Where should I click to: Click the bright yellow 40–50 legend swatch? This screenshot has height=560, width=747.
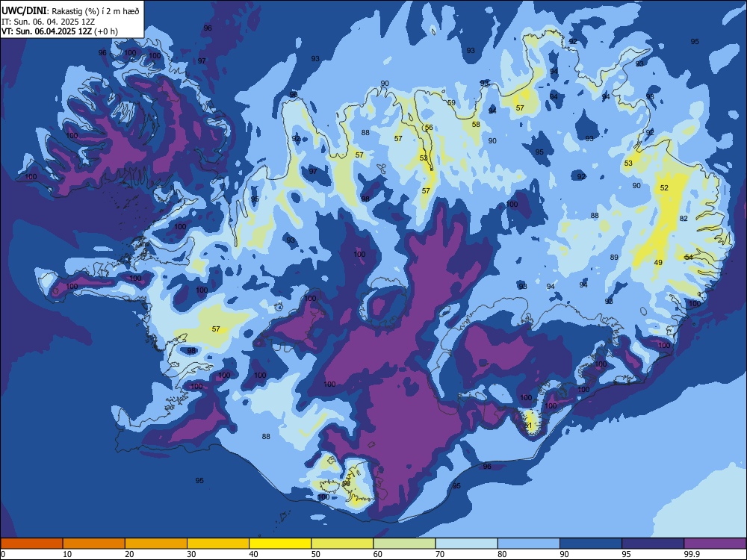[280, 544]
